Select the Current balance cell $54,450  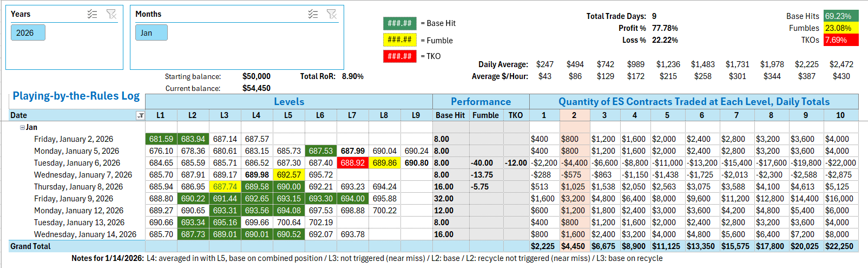tap(256, 88)
